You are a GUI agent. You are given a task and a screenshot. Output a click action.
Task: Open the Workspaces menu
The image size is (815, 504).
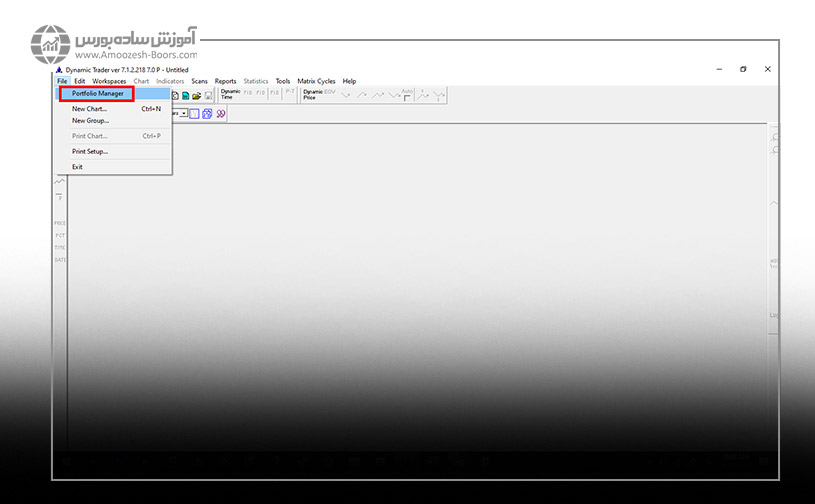(x=109, y=81)
